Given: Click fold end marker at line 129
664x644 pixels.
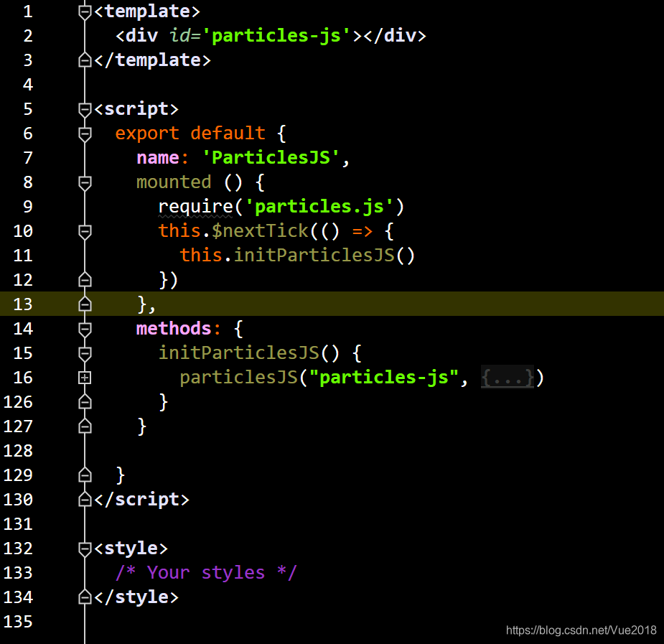Looking at the screenshot, I should (85, 475).
